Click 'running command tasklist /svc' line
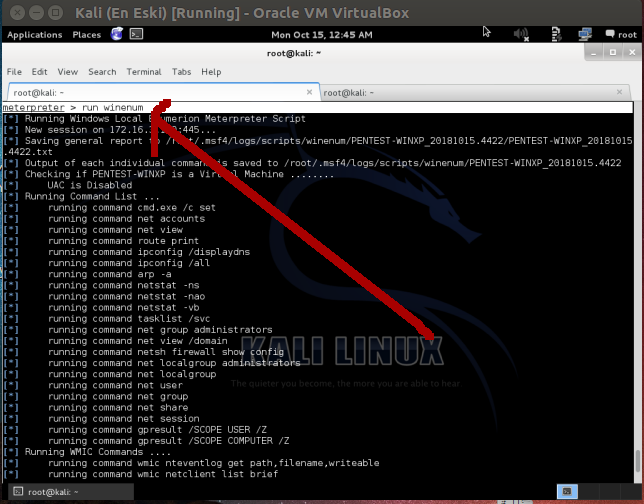This screenshot has height=504, width=644. click(129, 319)
